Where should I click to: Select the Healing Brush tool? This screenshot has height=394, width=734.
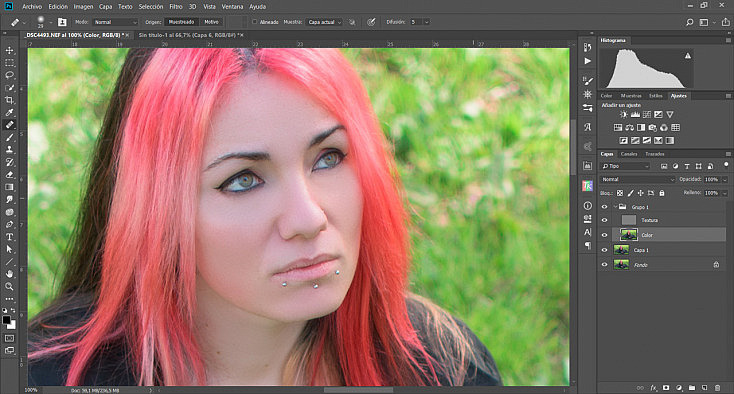(x=9, y=125)
